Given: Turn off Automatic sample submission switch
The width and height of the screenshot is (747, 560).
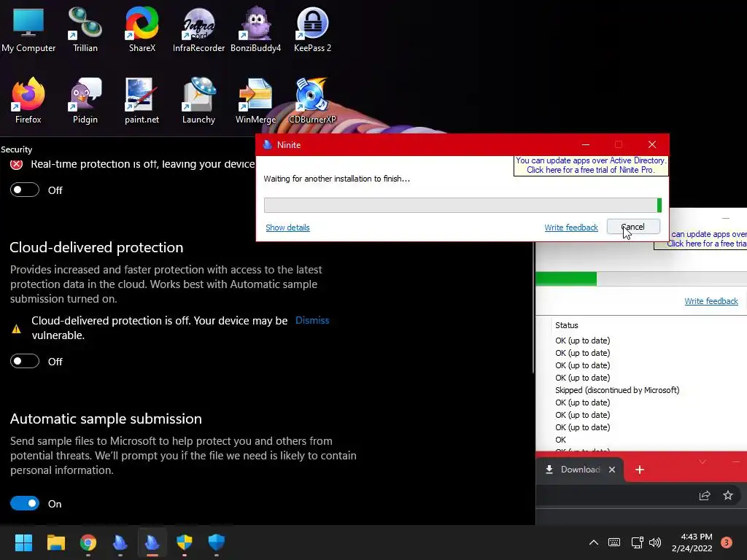Looking at the screenshot, I should pos(25,503).
